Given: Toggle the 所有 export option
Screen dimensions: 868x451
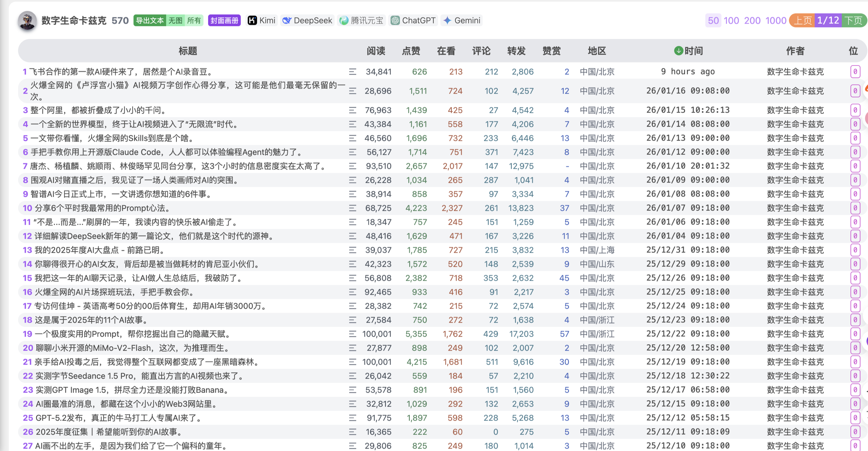Looking at the screenshot, I should point(194,20).
